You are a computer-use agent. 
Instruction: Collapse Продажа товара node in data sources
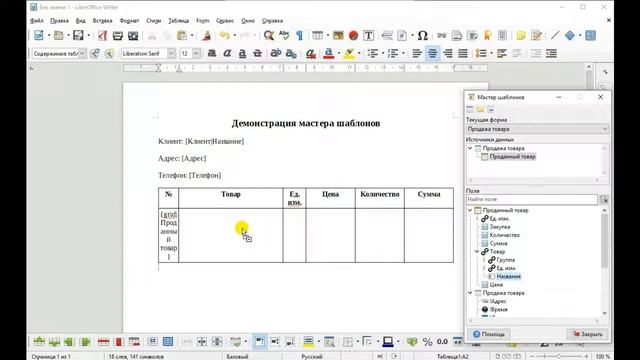[x=470, y=148]
